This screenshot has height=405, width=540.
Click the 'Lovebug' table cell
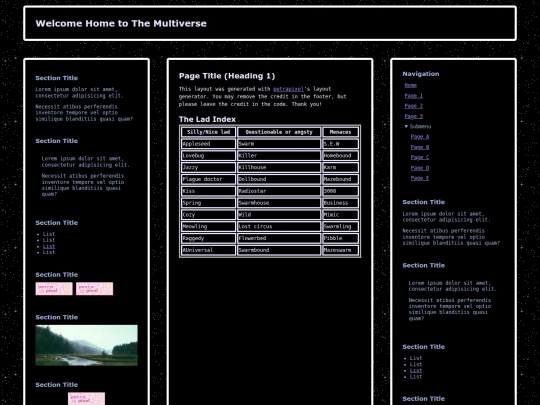click(x=208, y=156)
